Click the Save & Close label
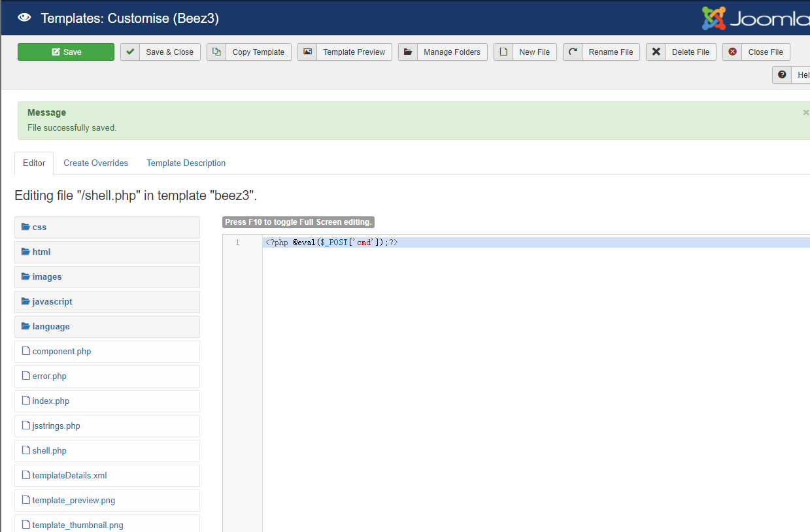810x532 pixels. [x=169, y=52]
